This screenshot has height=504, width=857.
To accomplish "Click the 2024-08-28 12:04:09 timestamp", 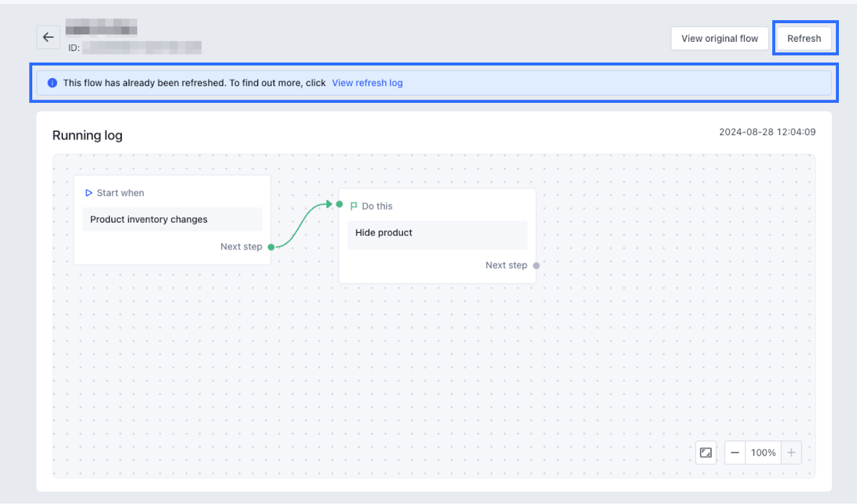I will point(766,132).
